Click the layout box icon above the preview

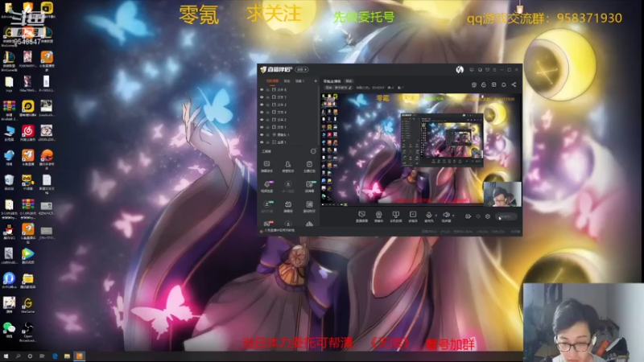pyautogui.click(x=493, y=84)
